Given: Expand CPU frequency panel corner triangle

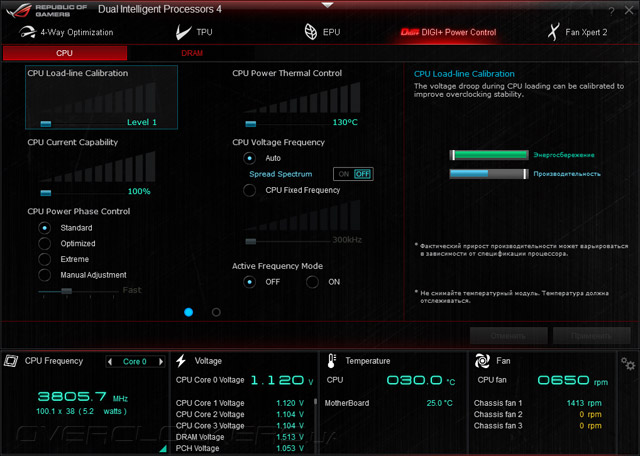Looking at the screenshot, I should (x=163, y=449).
